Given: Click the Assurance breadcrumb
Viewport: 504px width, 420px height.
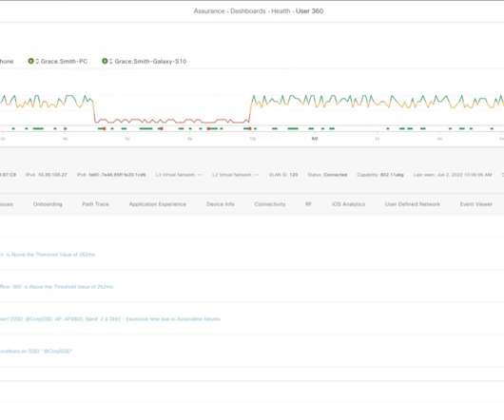Looking at the screenshot, I should point(209,10).
